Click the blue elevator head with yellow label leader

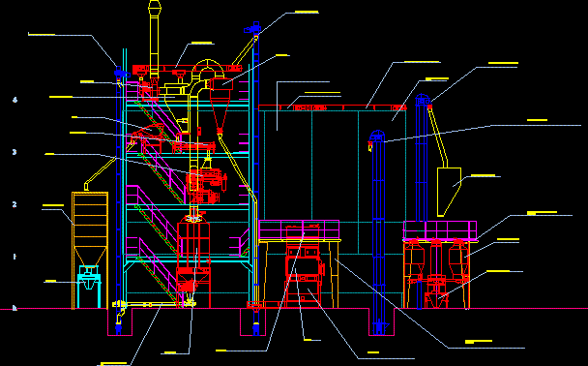[252, 28]
